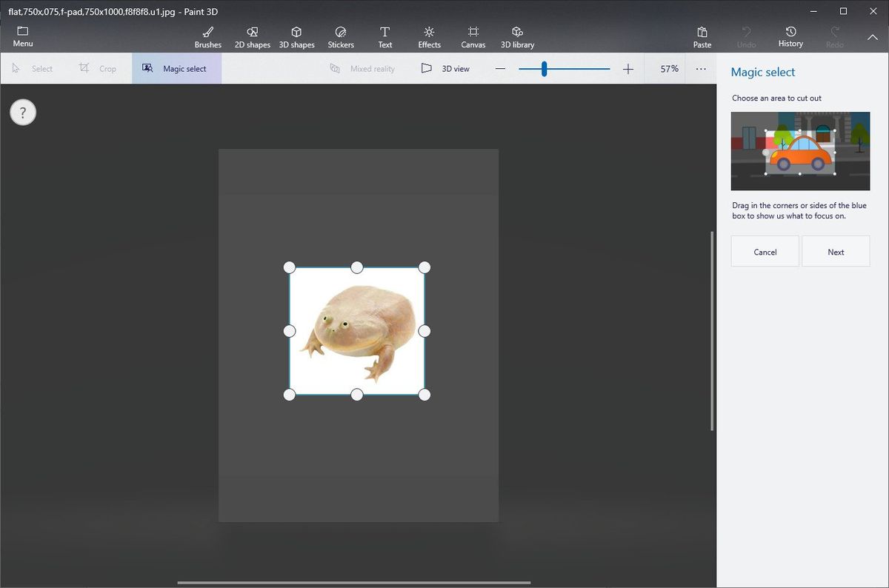
Task: Click the car preview thumbnail
Action: [x=800, y=151]
